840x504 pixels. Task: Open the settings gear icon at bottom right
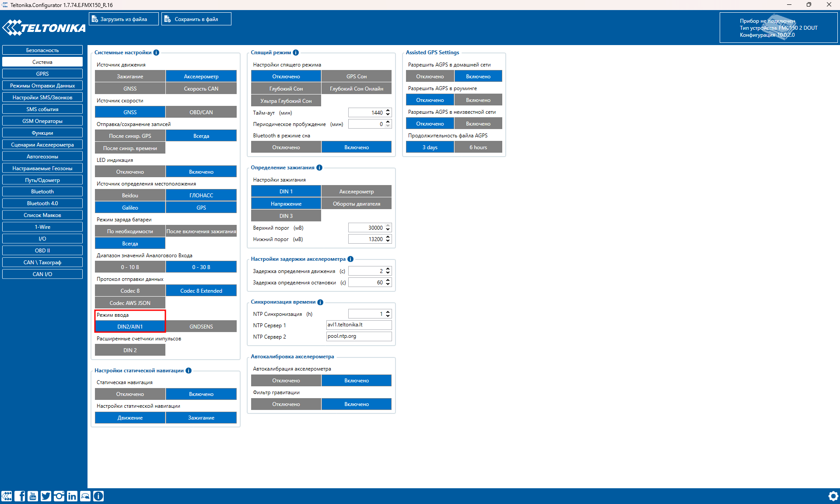[833, 496]
